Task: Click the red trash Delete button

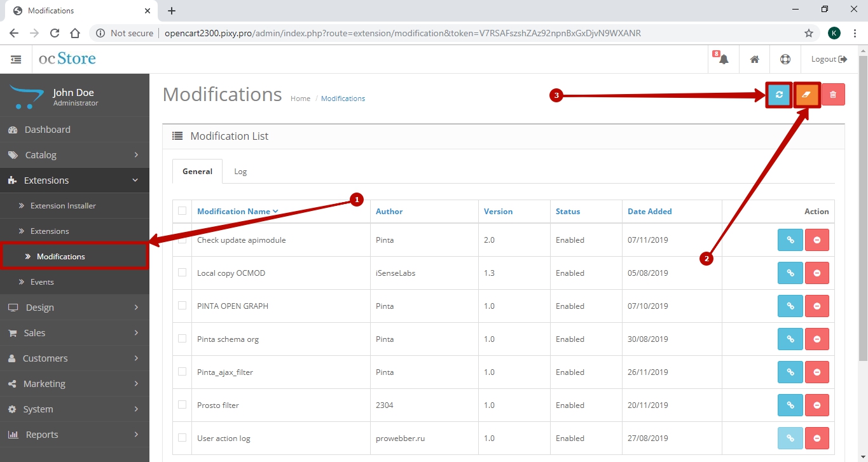Action: (833, 95)
